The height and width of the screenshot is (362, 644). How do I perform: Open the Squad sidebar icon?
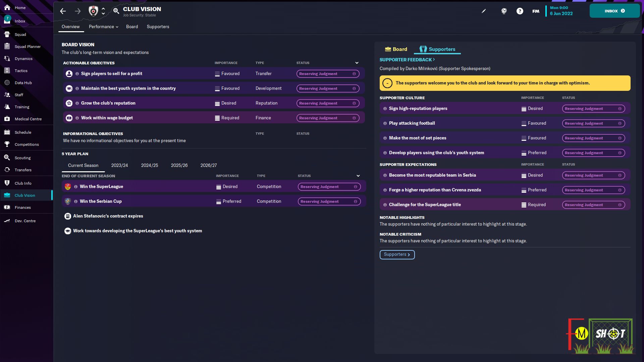tap(7, 35)
